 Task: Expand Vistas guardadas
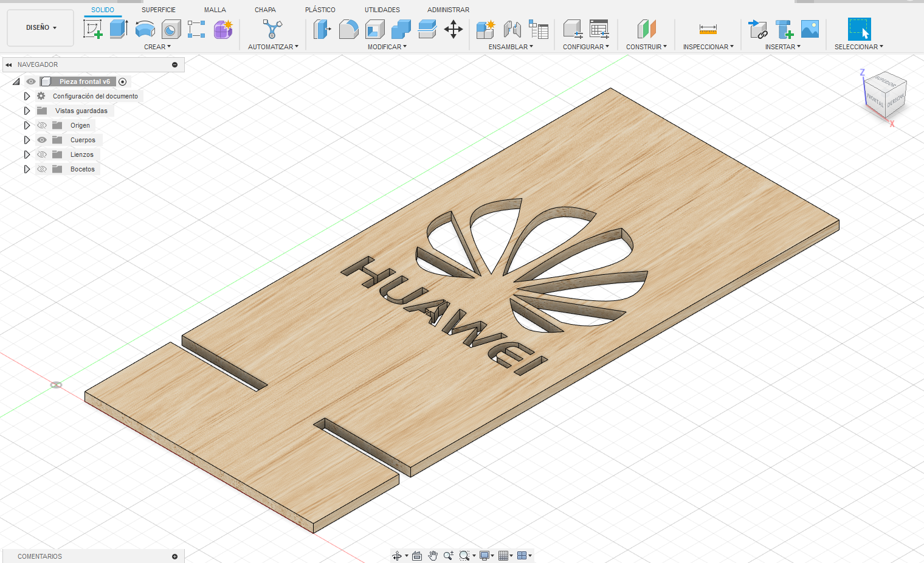click(x=27, y=111)
